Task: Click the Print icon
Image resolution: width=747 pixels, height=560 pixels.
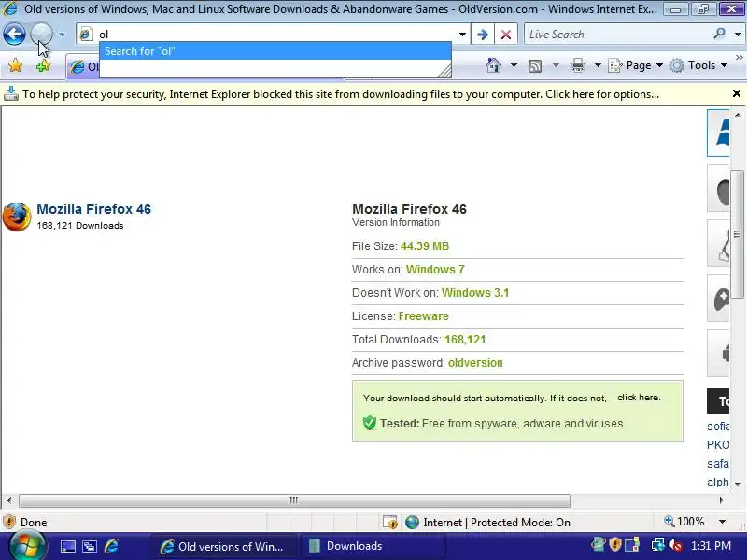Action: coord(577,65)
